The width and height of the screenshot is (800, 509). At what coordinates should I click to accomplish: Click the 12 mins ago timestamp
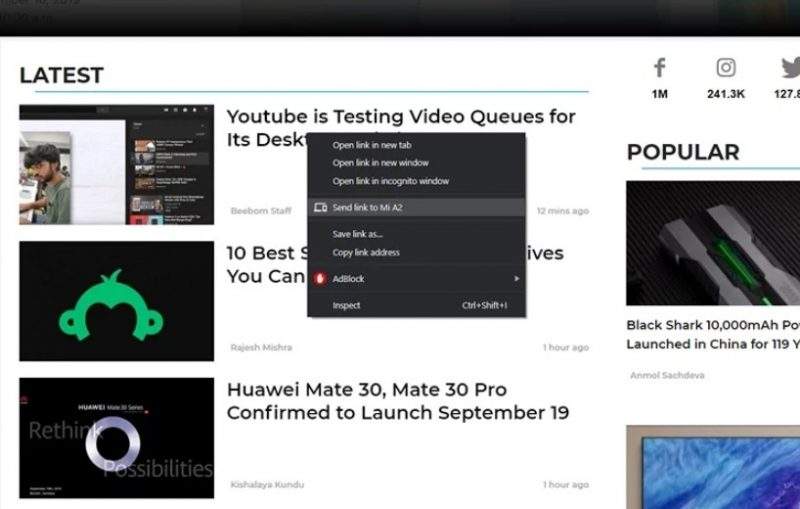pyautogui.click(x=562, y=211)
